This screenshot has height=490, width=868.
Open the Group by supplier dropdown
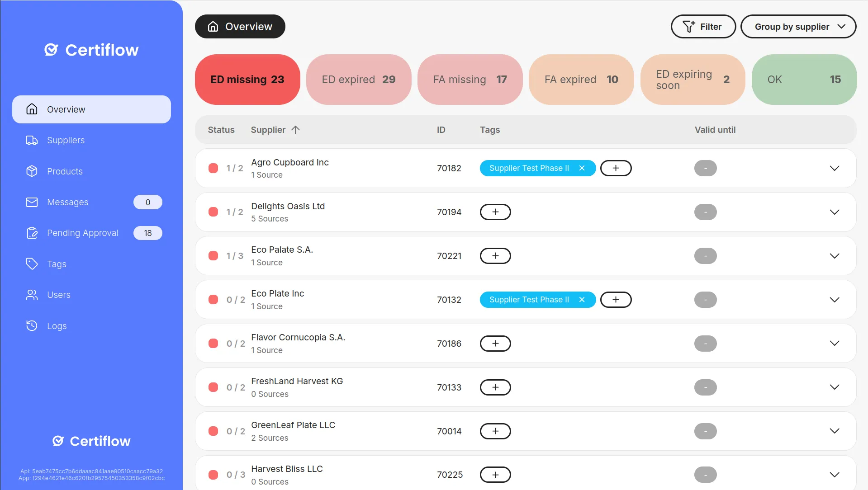click(x=798, y=27)
